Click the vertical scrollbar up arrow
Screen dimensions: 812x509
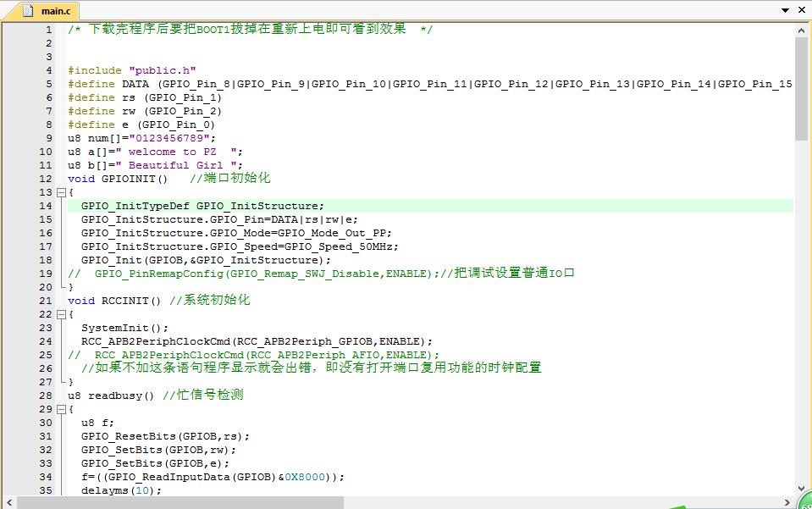[802, 30]
